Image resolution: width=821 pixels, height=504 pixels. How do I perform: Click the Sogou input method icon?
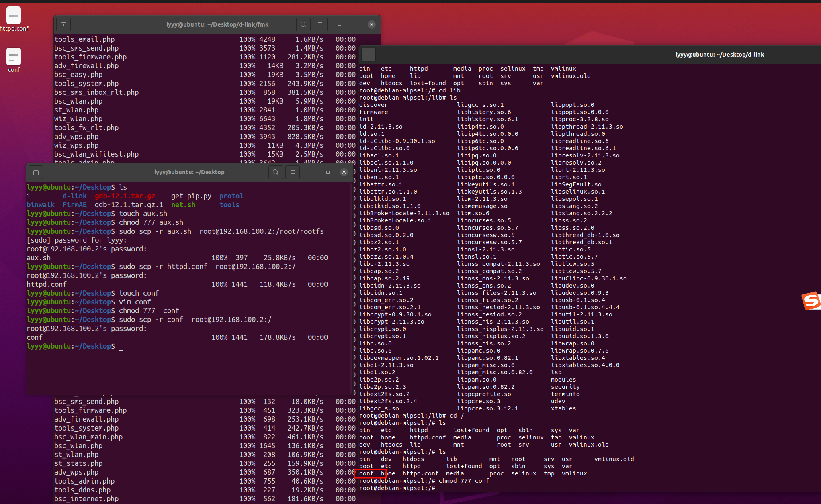(x=811, y=301)
